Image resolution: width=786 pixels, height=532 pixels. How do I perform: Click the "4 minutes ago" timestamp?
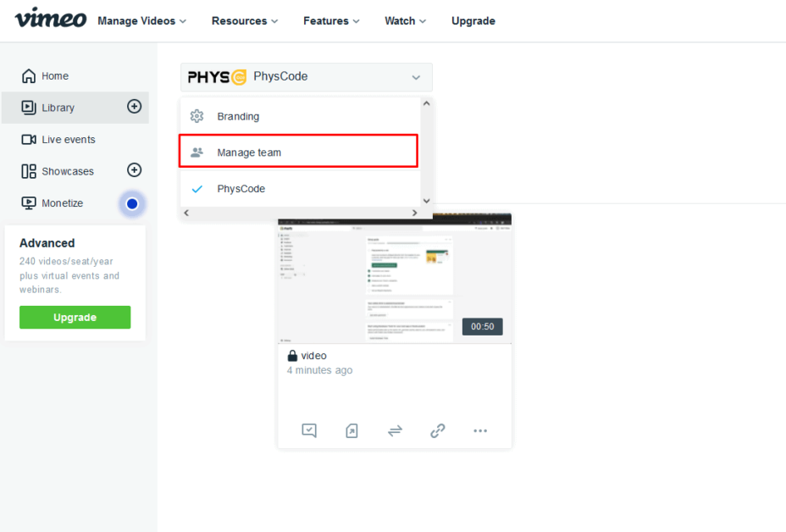tap(320, 370)
